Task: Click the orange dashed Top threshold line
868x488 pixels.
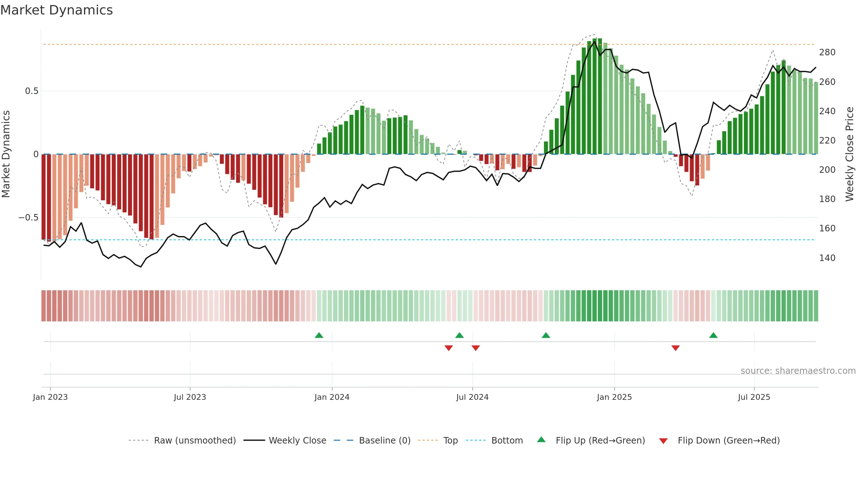Action: click(x=429, y=44)
